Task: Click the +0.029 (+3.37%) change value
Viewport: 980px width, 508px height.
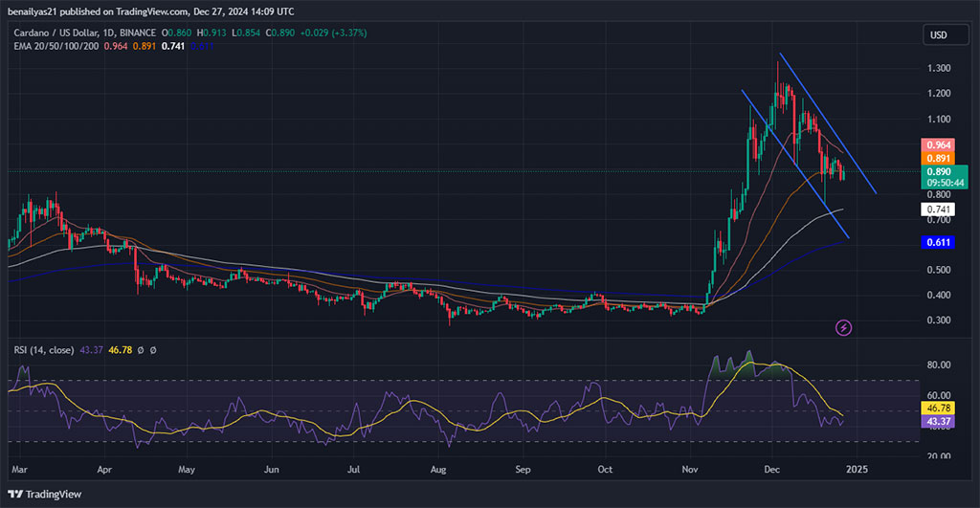Action: [333, 33]
